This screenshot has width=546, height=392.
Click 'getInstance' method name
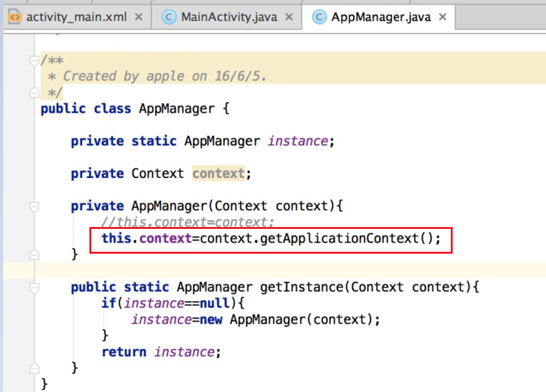tap(302, 287)
